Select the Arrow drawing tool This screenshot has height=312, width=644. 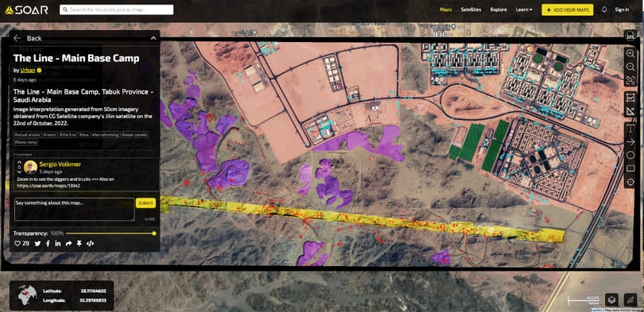click(630, 142)
